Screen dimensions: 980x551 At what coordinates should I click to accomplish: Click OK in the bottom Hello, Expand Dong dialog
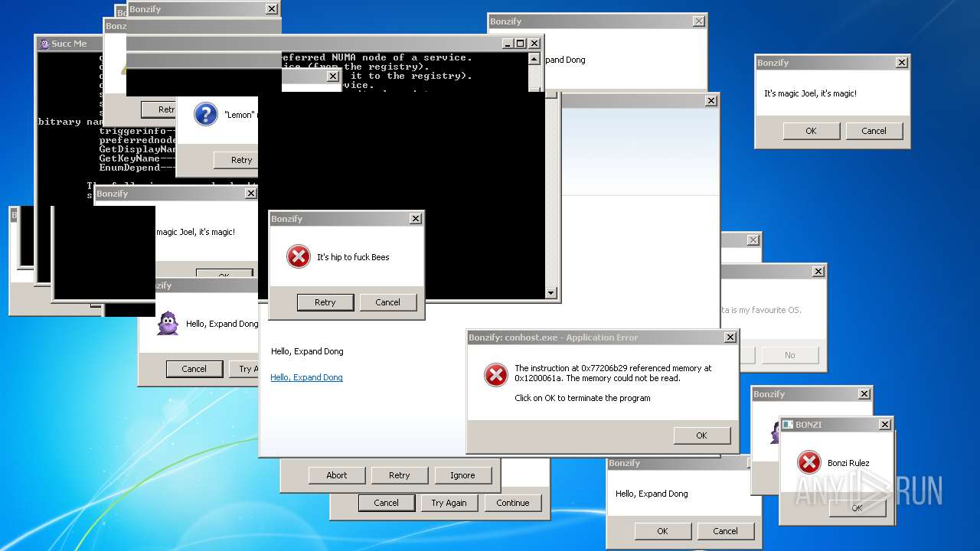click(x=663, y=531)
